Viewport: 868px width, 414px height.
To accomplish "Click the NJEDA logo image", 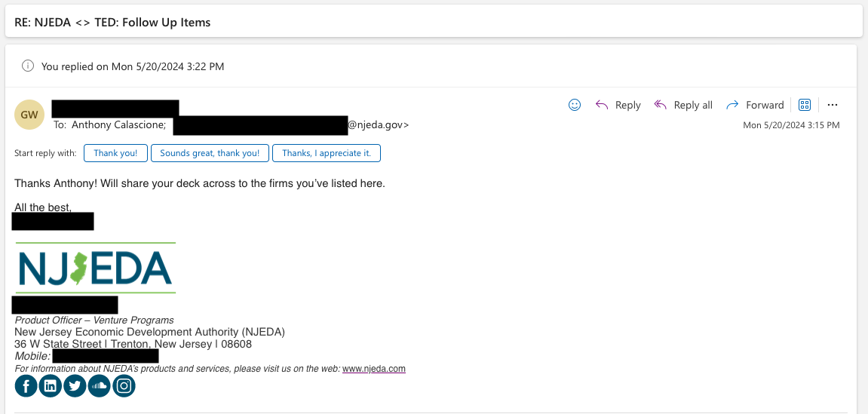I will (x=95, y=268).
